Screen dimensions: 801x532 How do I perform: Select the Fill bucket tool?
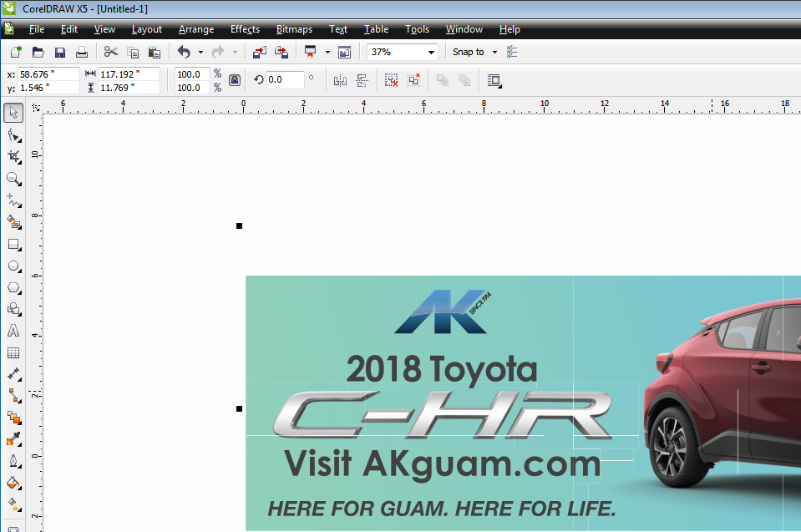[x=14, y=483]
